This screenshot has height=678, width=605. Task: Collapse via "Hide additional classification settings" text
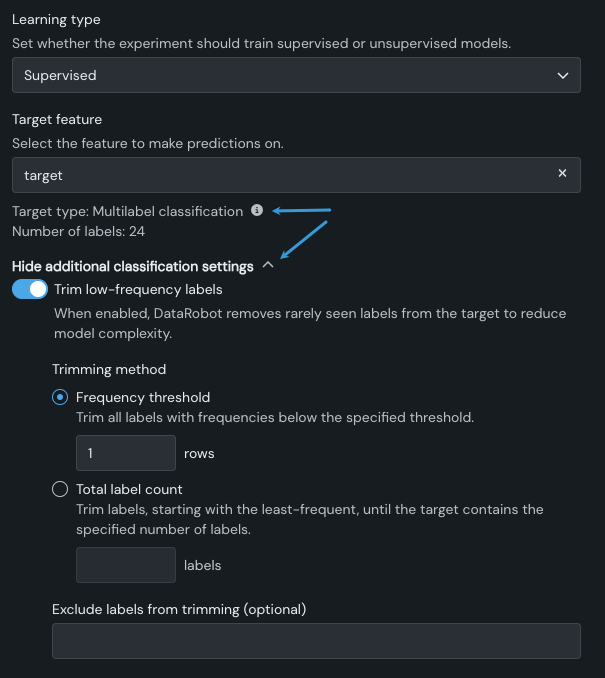132,267
